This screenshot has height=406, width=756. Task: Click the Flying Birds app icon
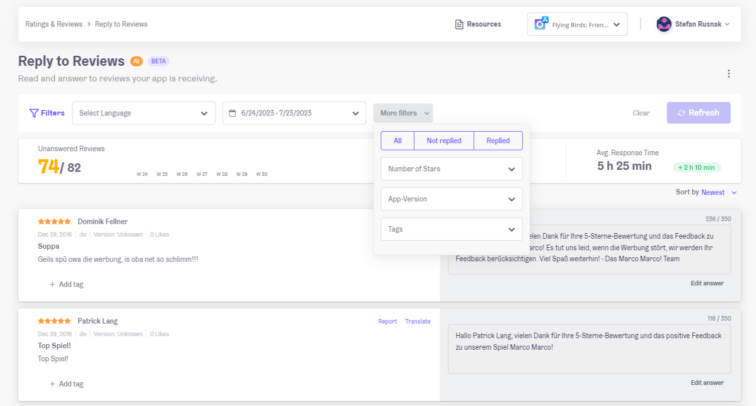point(541,23)
